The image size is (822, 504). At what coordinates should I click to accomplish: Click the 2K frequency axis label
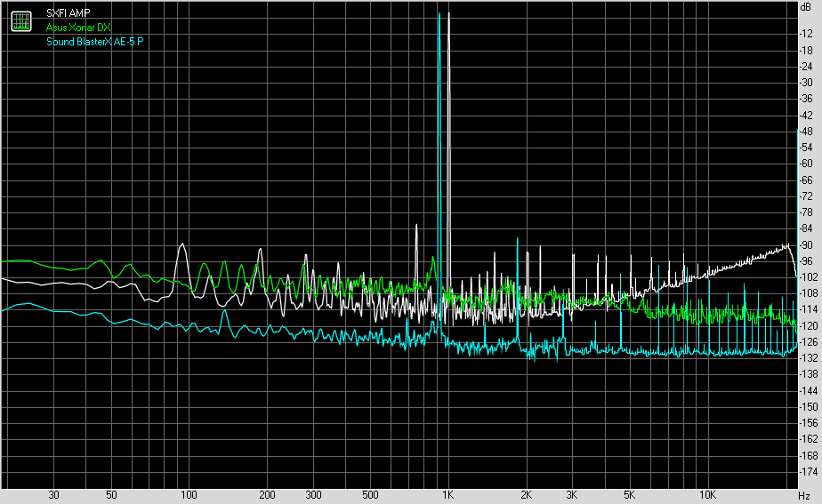point(527,494)
